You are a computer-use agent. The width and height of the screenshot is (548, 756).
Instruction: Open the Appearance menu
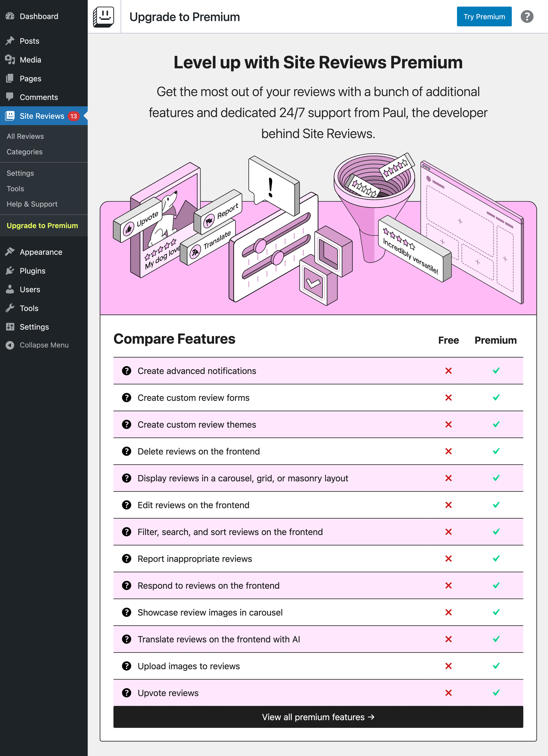41,252
